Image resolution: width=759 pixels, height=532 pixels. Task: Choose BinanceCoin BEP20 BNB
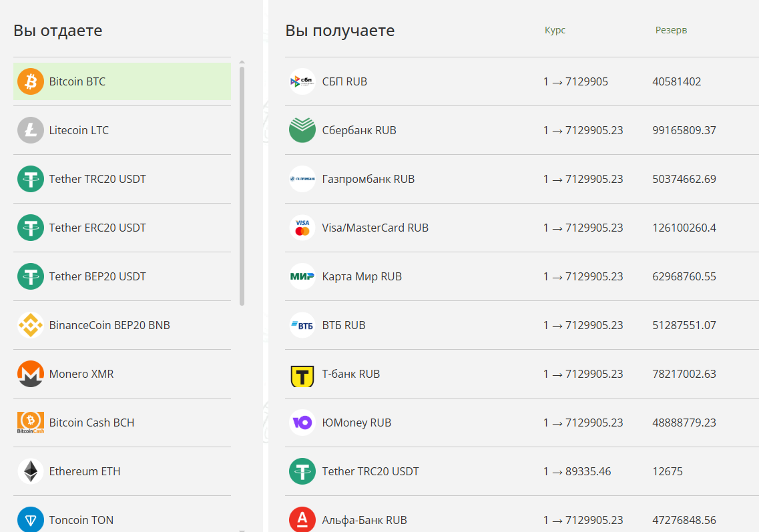pyautogui.click(x=122, y=325)
